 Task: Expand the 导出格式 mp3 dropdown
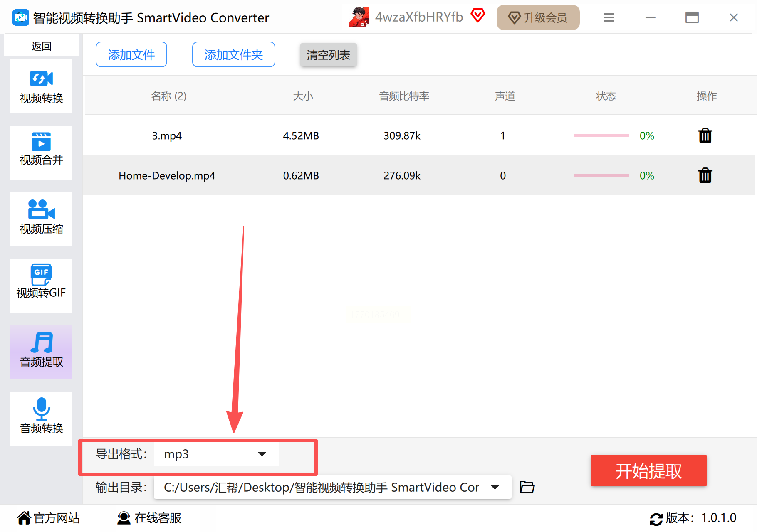pyautogui.click(x=216, y=454)
